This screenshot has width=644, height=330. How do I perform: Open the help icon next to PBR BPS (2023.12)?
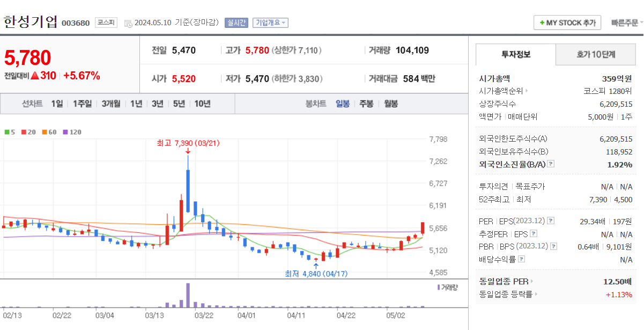(x=553, y=246)
